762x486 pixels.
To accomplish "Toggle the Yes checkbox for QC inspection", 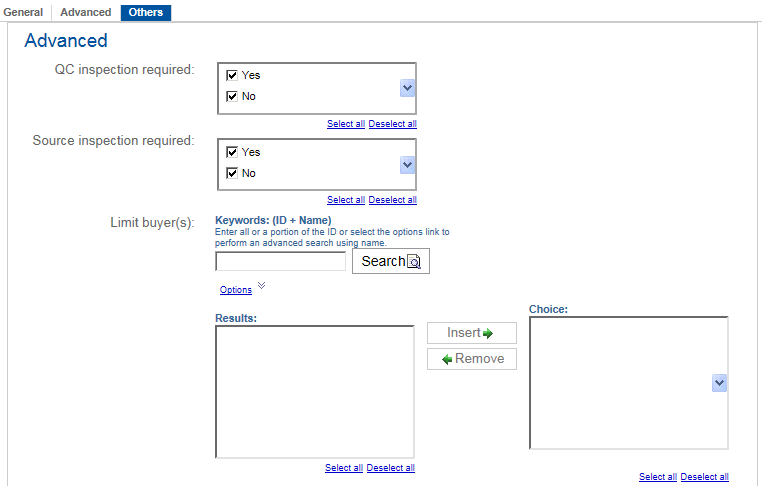I will point(232,75).
